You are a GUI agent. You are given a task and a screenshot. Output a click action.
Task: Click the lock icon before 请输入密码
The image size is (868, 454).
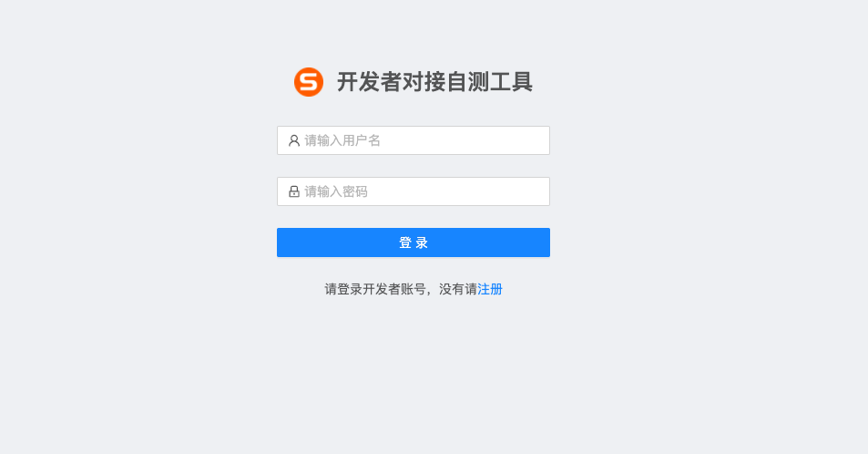[294, 191]
